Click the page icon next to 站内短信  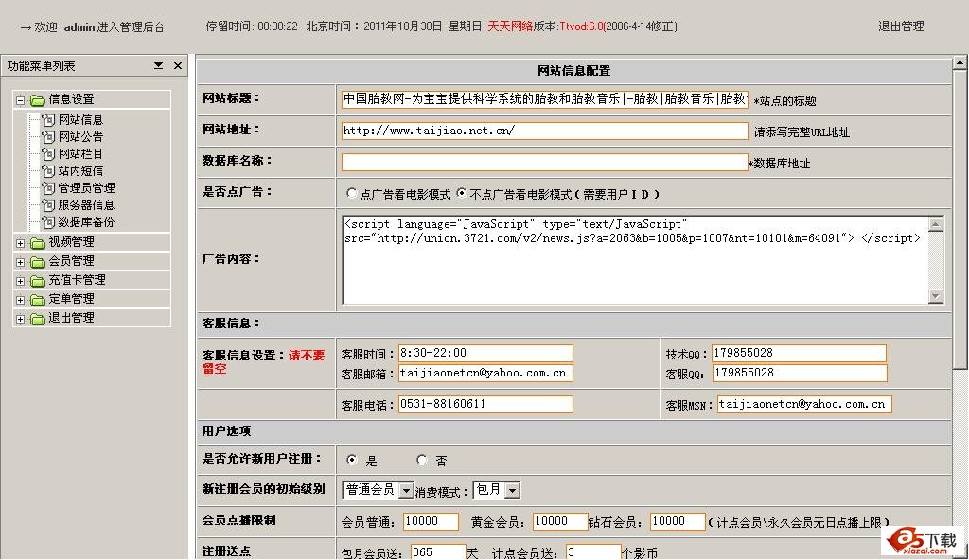click(48, 170)
